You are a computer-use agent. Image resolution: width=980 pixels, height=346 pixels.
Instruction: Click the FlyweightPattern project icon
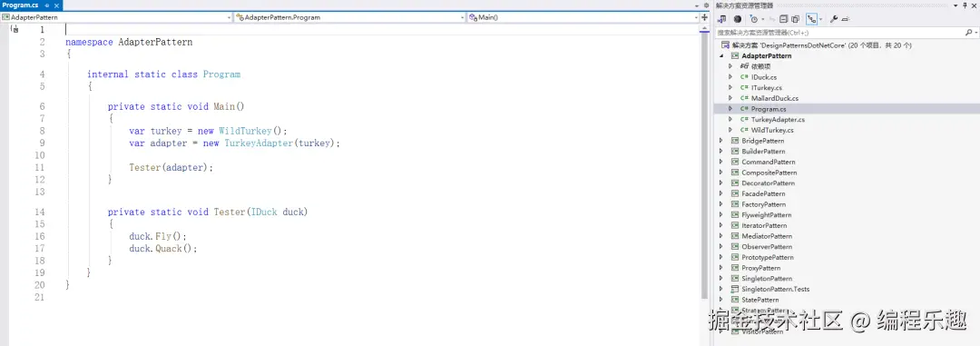tap(735, 215)
